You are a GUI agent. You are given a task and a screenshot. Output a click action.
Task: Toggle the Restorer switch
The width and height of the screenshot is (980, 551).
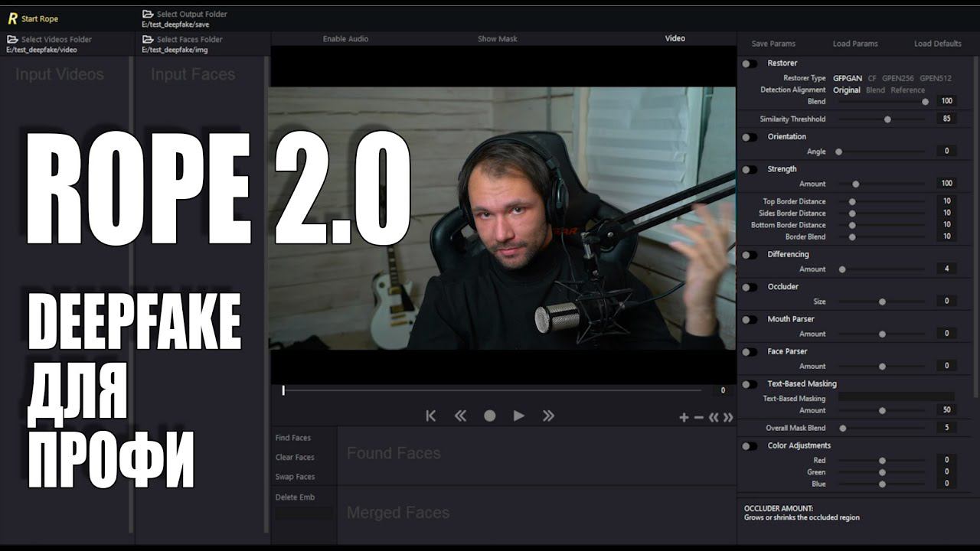[x=750, y=64]
